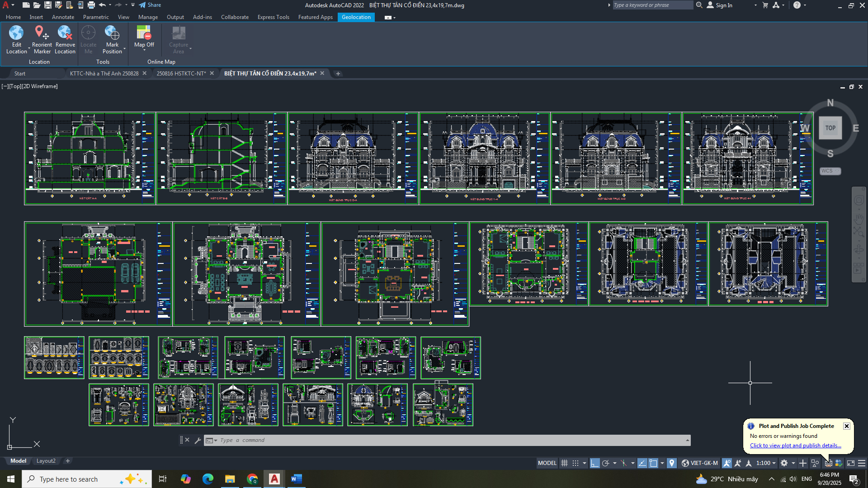Expand the WCS coordinate system dropdown
The height and width of the screenshot is (488, 868).
[x=837, y=171]
